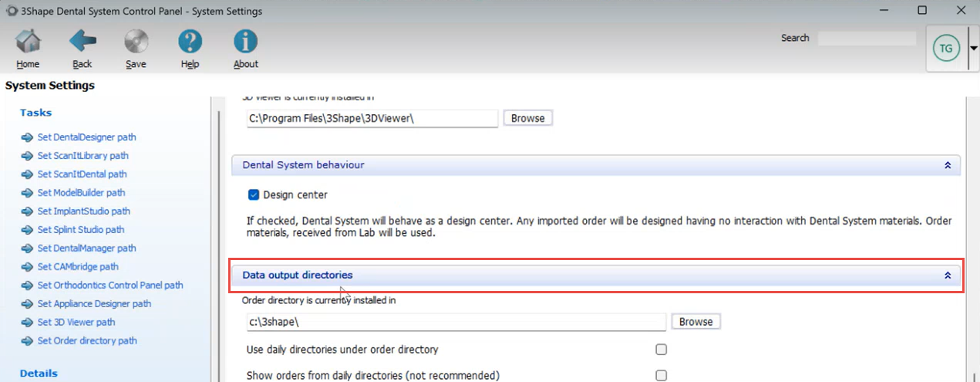This screenshot has width=980, height=382.
Task: Go back using the Back arrow icon
Action: [x=83, y=42]
